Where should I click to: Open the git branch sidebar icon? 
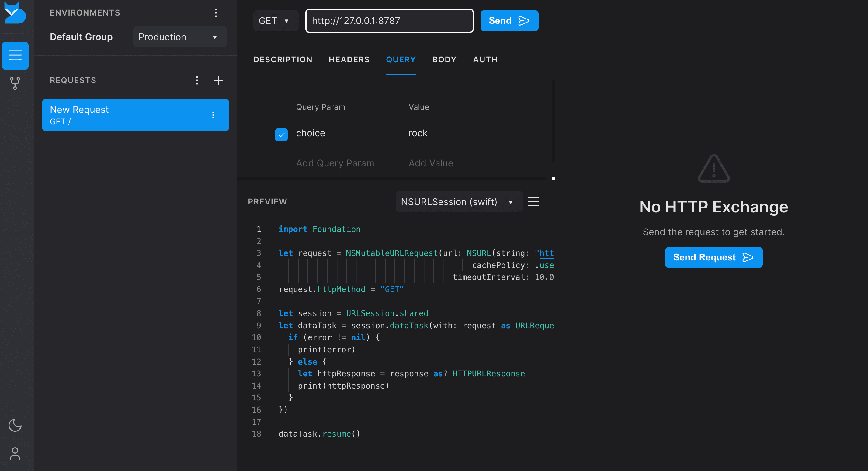coord(15,83)
